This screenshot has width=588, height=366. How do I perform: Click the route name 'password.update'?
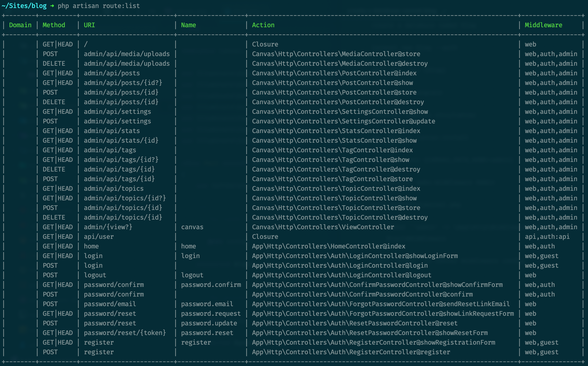[209, 323]
